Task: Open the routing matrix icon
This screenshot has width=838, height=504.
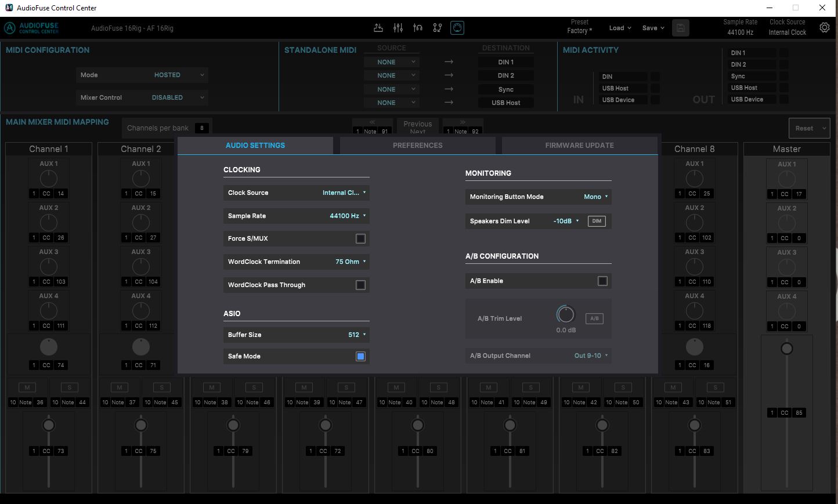Action: 438,28
